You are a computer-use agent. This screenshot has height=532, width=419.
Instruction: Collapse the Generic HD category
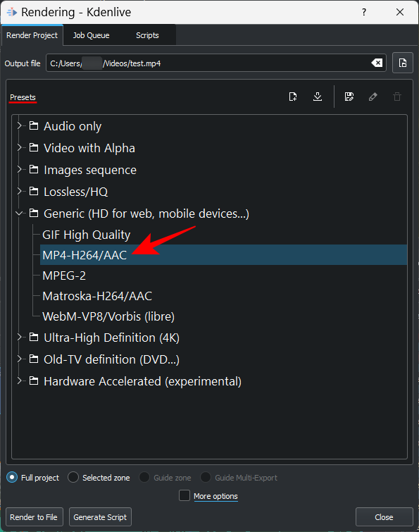[x=19, y=214]
